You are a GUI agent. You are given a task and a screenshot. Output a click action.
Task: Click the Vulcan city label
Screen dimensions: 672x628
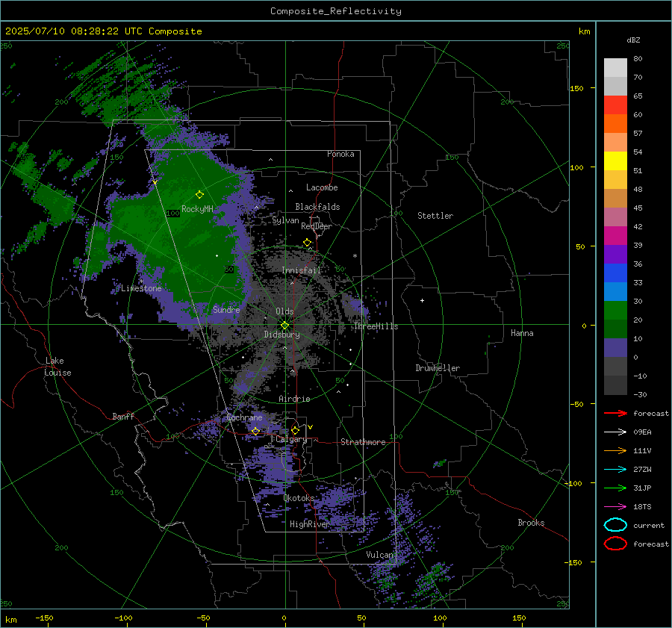pos(379,555)
